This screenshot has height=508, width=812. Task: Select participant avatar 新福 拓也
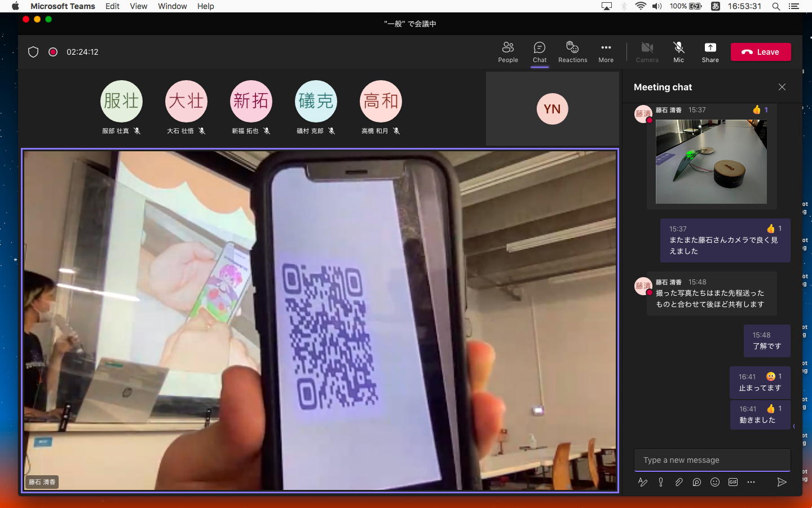(x=251, y=101)
